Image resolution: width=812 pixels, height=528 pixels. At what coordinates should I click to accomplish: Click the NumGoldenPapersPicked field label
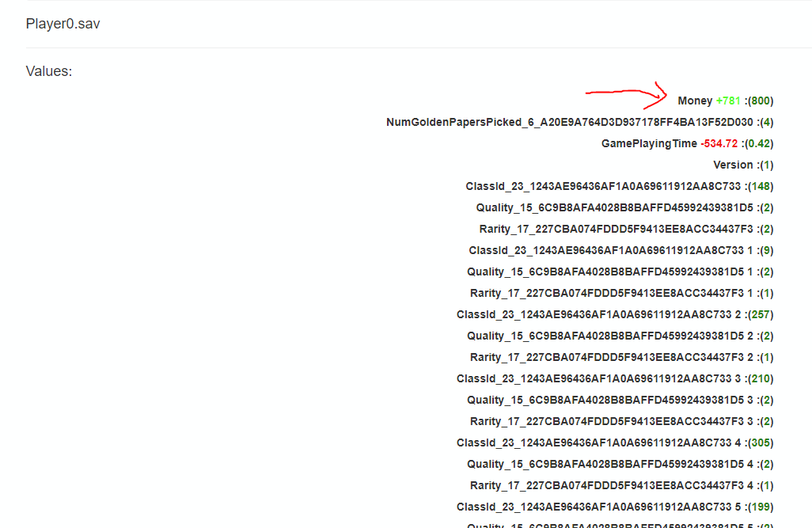(569, 122)
